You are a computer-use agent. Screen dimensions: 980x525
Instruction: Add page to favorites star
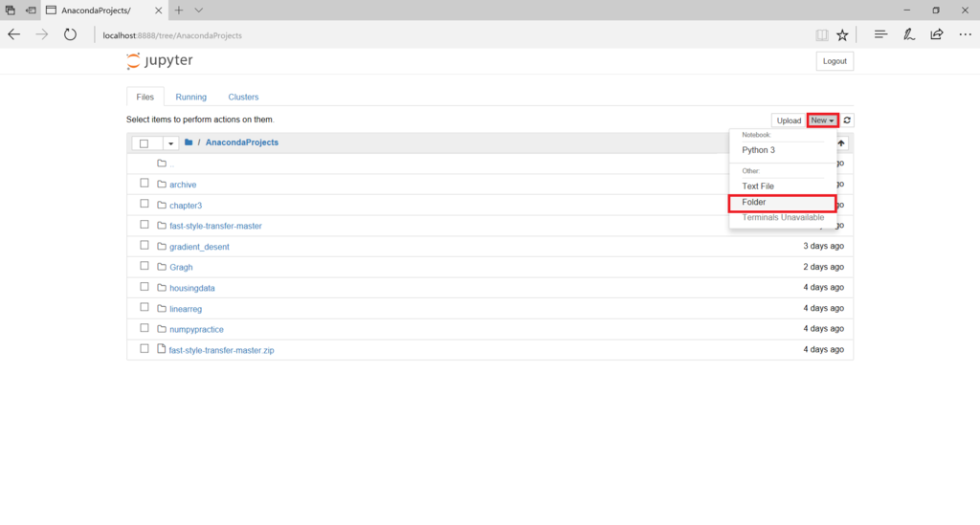click(842, 35)
